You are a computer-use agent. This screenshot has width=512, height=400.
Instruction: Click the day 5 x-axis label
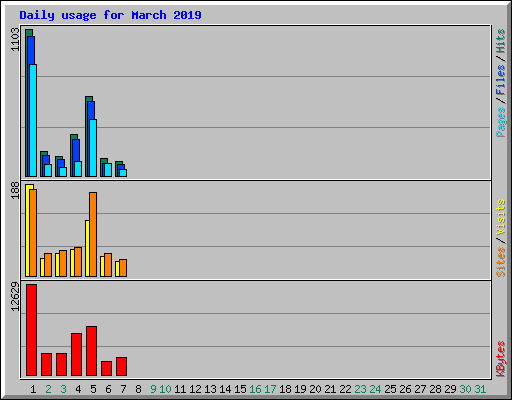pos(93,389)
